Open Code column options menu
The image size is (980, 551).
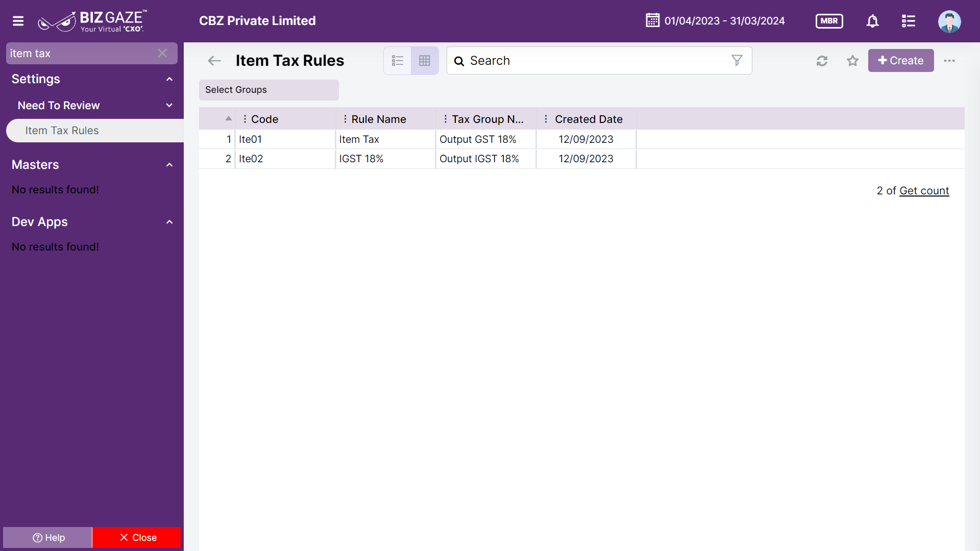[x=245, y=119]
